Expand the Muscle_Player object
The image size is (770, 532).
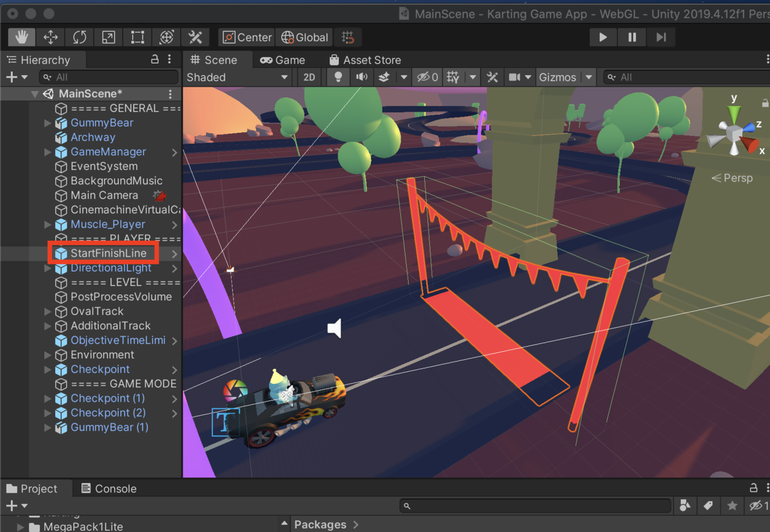[47, 225]
